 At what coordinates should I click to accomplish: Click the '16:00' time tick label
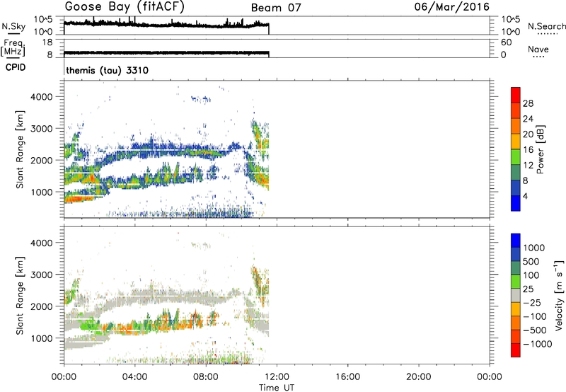tap(347, 377)
